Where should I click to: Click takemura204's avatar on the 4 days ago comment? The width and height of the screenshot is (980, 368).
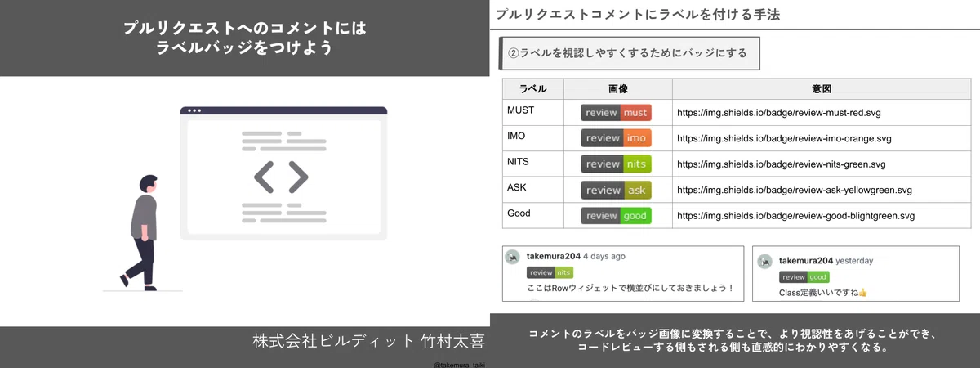coord(513,257)
